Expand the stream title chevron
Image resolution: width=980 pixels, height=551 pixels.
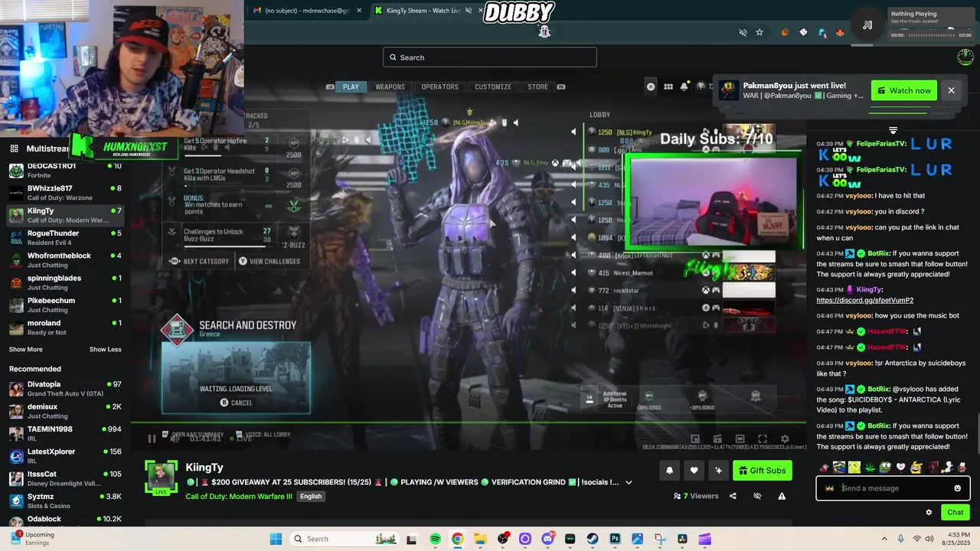pos(629,482)
